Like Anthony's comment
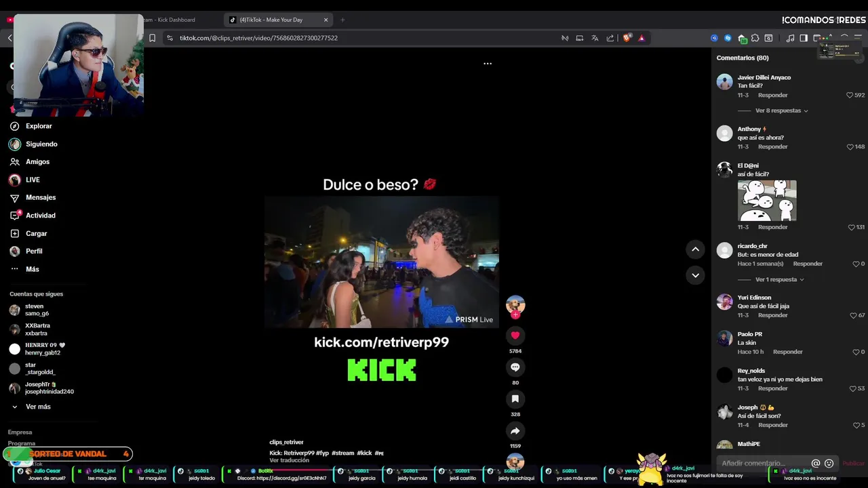 (x=850, y=147)
